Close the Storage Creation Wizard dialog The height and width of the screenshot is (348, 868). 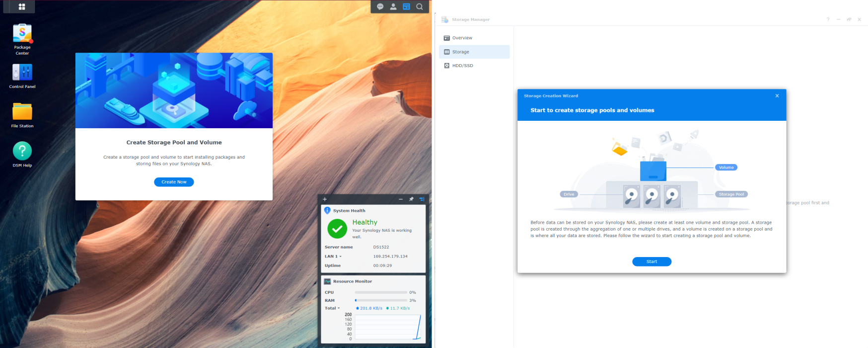[x=777, y=96]
